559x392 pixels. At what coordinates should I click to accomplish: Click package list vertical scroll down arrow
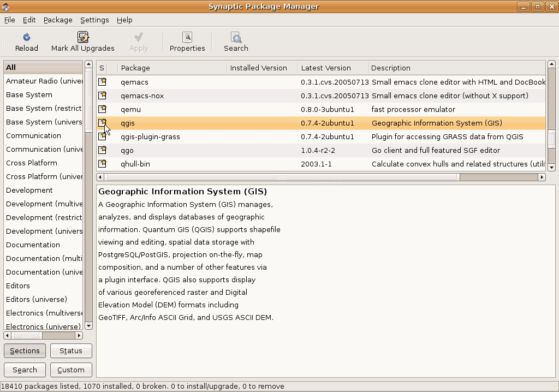[x=551, y=167]
